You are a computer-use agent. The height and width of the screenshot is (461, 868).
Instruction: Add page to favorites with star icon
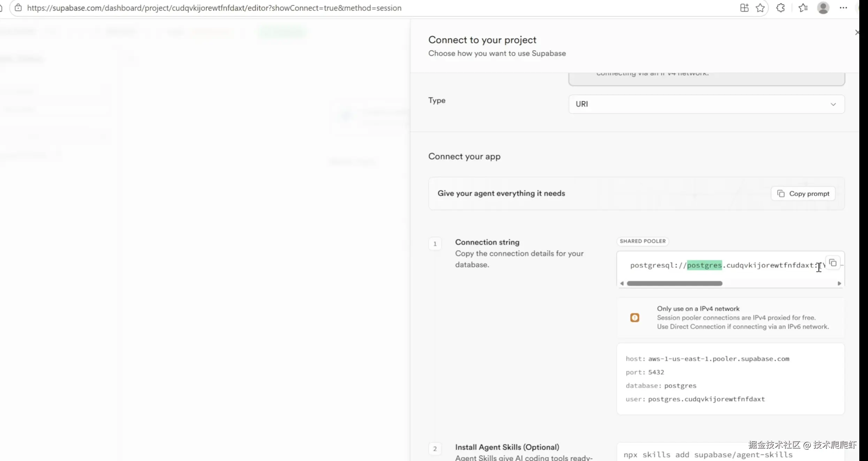tap(760, 8)
